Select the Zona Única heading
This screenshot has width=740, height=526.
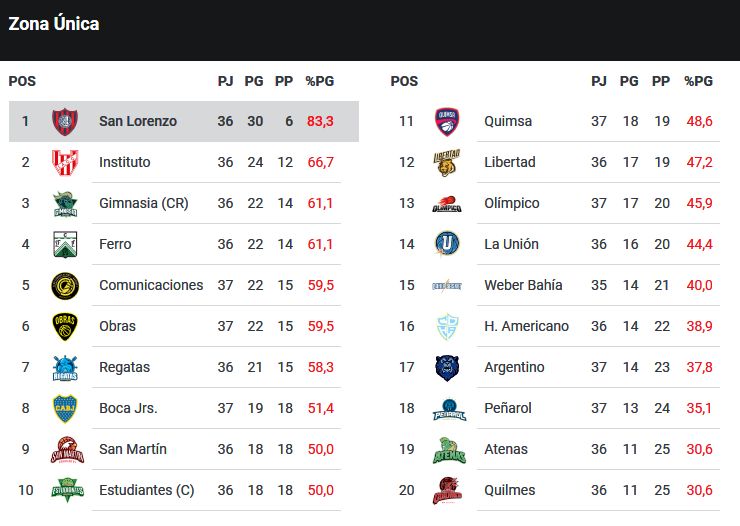point(54,24)
